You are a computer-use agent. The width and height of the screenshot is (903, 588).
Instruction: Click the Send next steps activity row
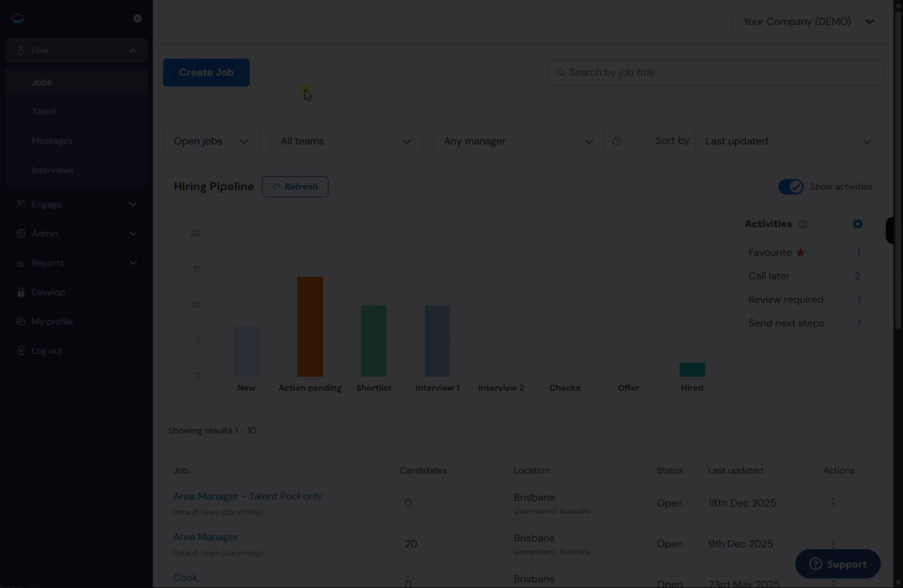pyautogui.click(x=804, y=323)
